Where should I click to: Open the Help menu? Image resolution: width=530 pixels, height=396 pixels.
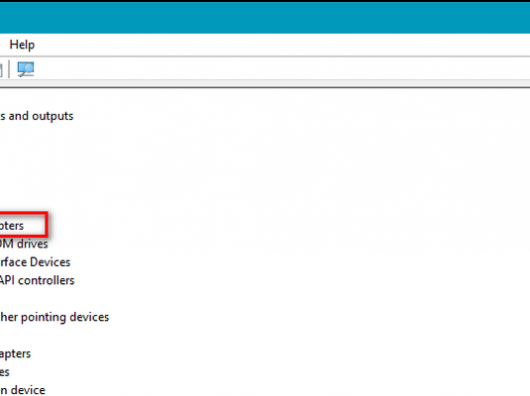click(x=22, y=45)
